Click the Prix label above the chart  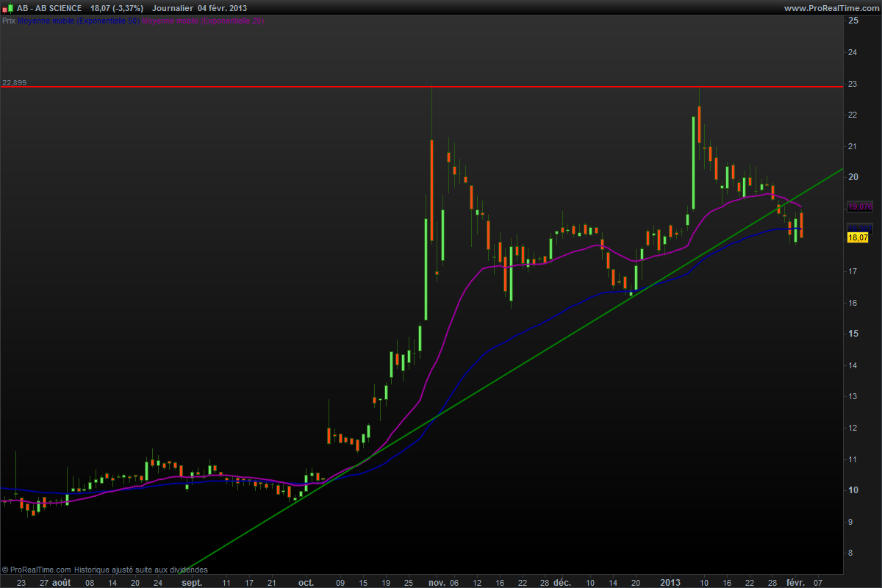tap(9, 21)
